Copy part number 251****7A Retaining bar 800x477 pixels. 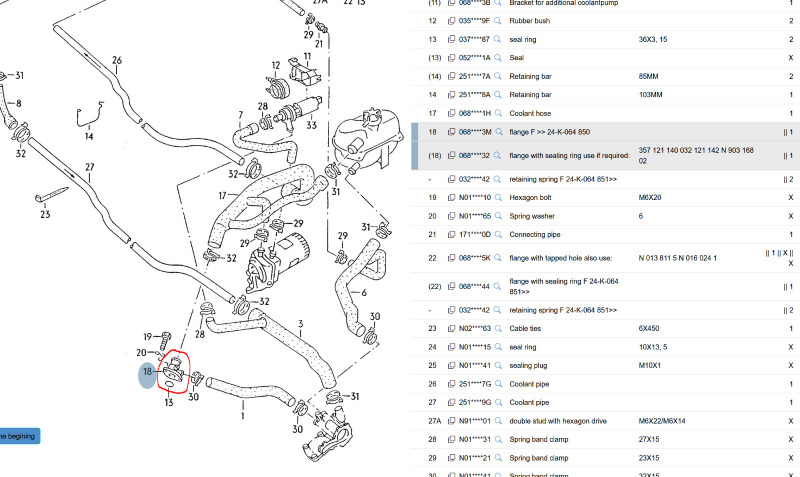[452, 77]
